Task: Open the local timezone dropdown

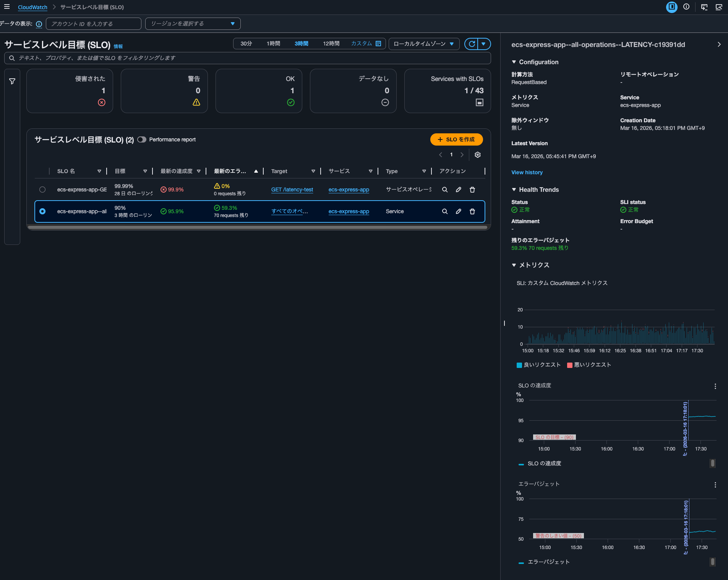Action: (423, 44)
